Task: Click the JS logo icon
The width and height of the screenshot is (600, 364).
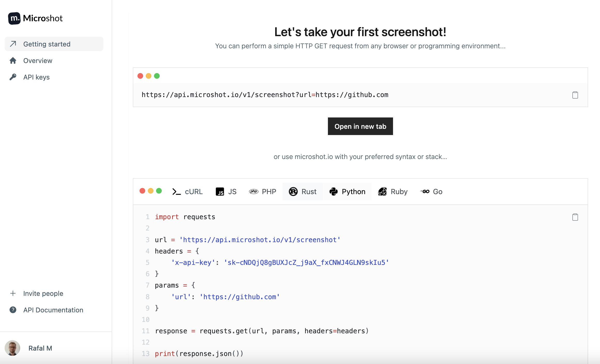Action: pos(220,192)
